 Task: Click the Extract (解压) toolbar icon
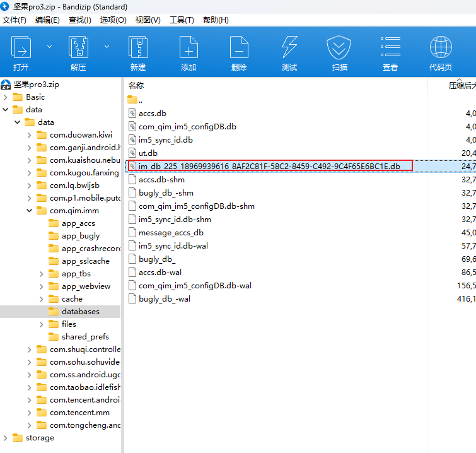tap(78, 47)
